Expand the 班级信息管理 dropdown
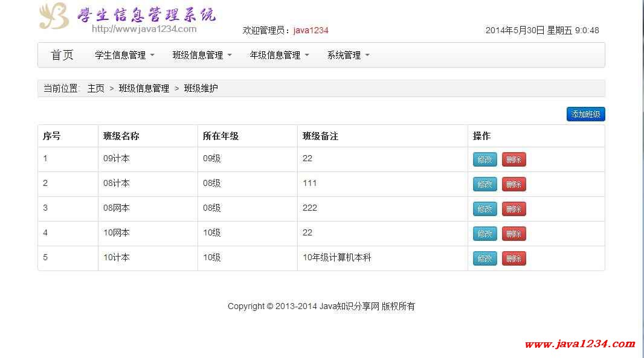Viewport: 644px width, 358px height. pos(202,55)
